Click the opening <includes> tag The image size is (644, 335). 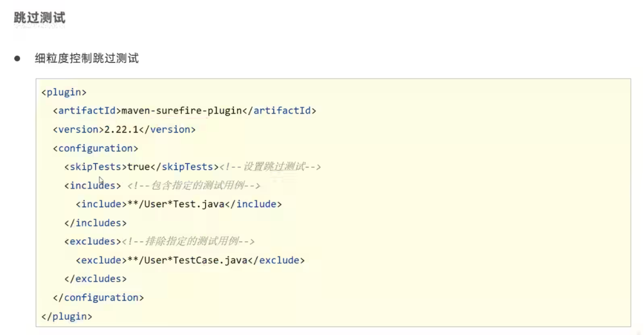point(92,185)
